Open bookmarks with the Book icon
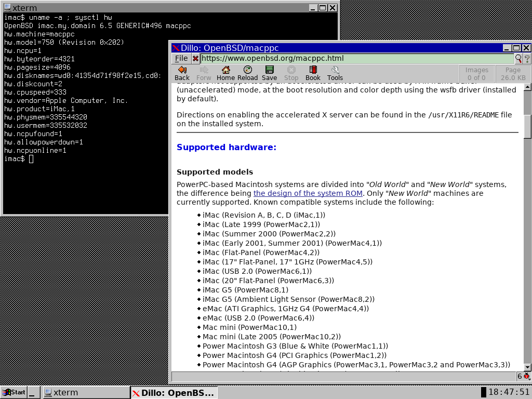The image size is (532, 399). tap(313, 73)
